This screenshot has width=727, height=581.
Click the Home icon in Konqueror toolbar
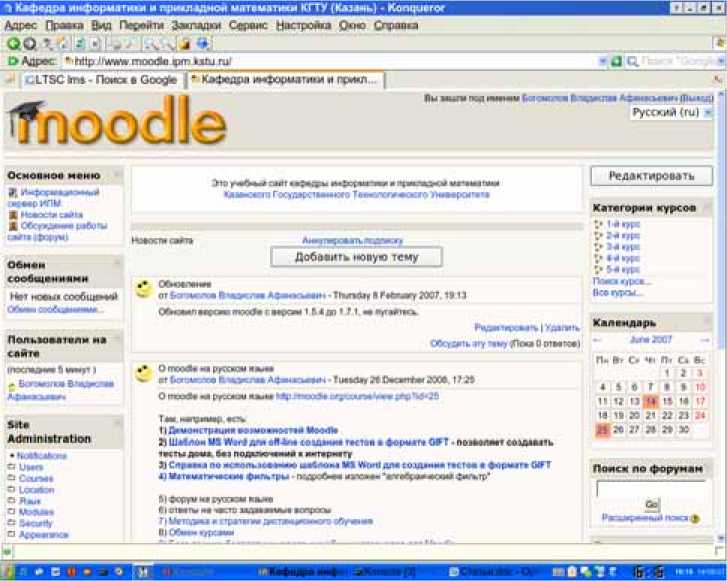point(62,44)
